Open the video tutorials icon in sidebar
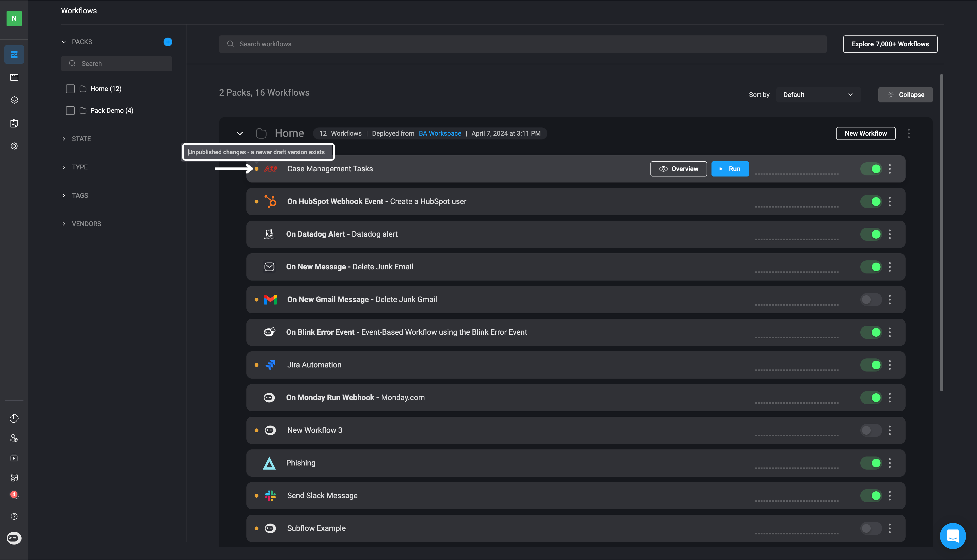 click(14, 458)
